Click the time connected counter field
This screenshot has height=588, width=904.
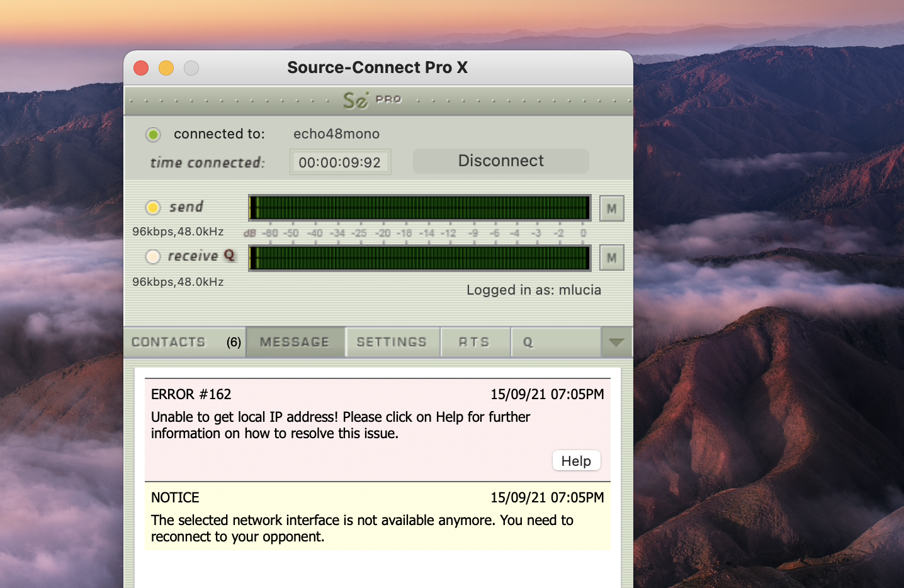pos(340,162)
